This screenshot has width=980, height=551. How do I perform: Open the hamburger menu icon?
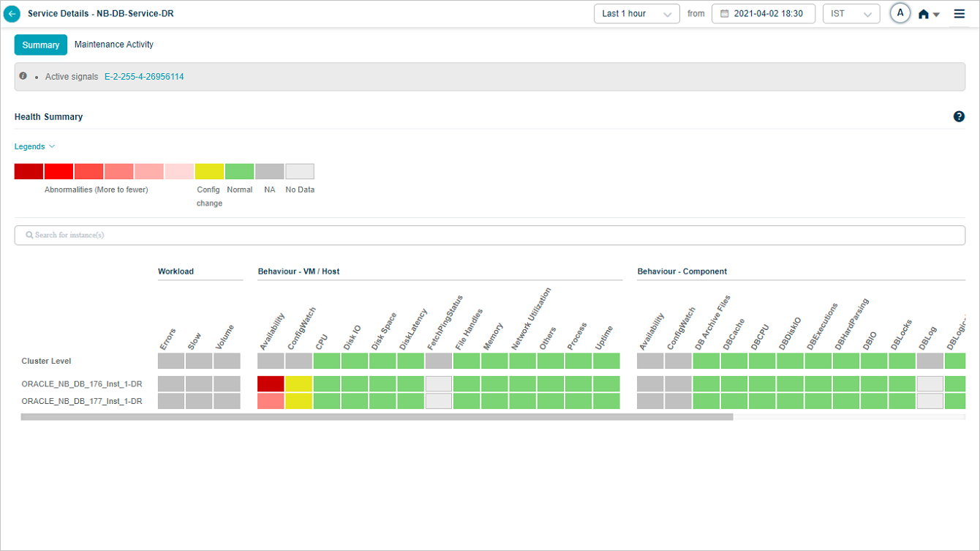click(x=960, y=14)
